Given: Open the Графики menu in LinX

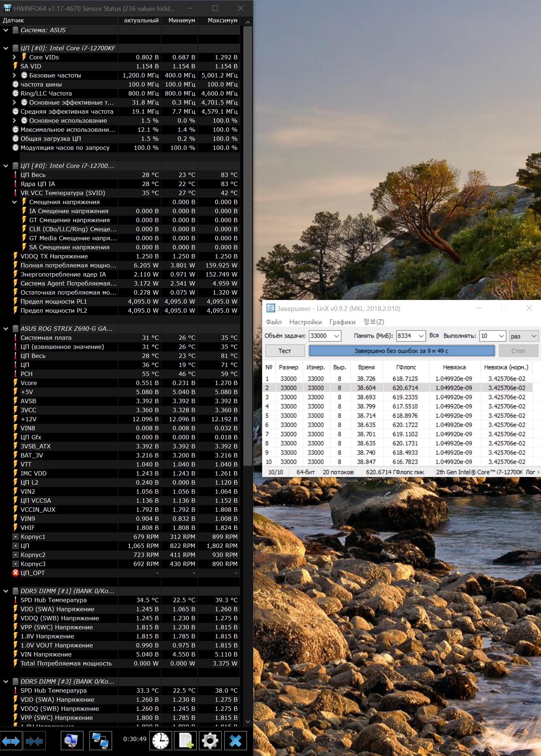Looking at the screenshot, I should [x=342, y=322].
